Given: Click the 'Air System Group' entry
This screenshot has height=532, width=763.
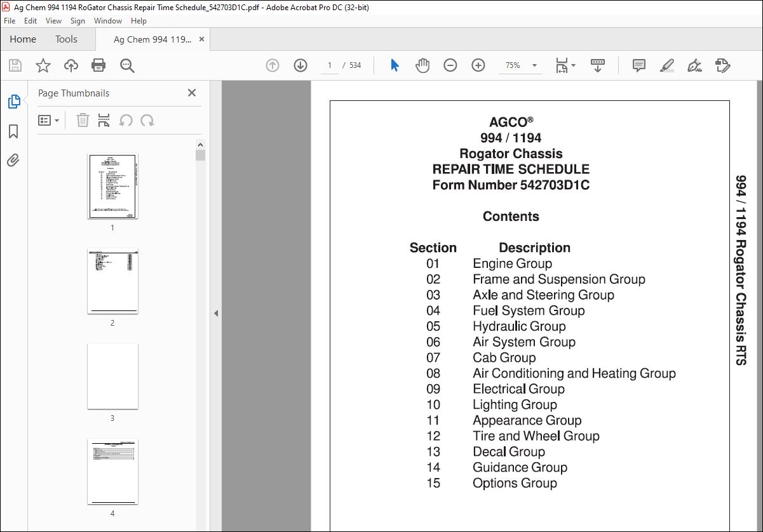Looking at the screenshot, I should [x=524, y=342].
